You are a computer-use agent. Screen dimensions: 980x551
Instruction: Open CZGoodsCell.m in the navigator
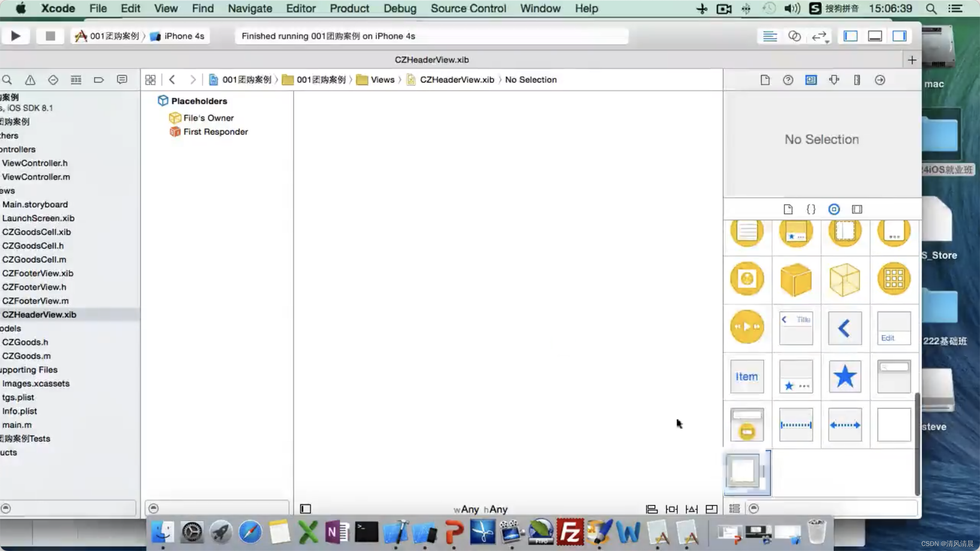pos(34,259)
